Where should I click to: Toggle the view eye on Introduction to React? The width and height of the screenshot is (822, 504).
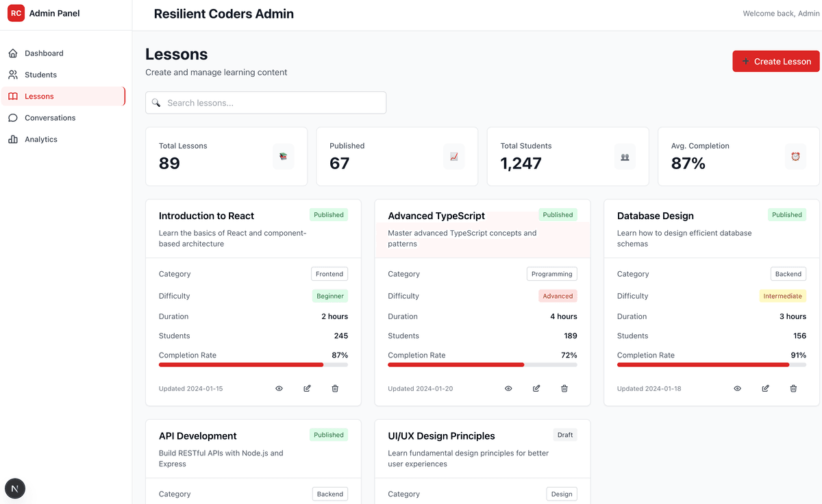pos(279,388)
